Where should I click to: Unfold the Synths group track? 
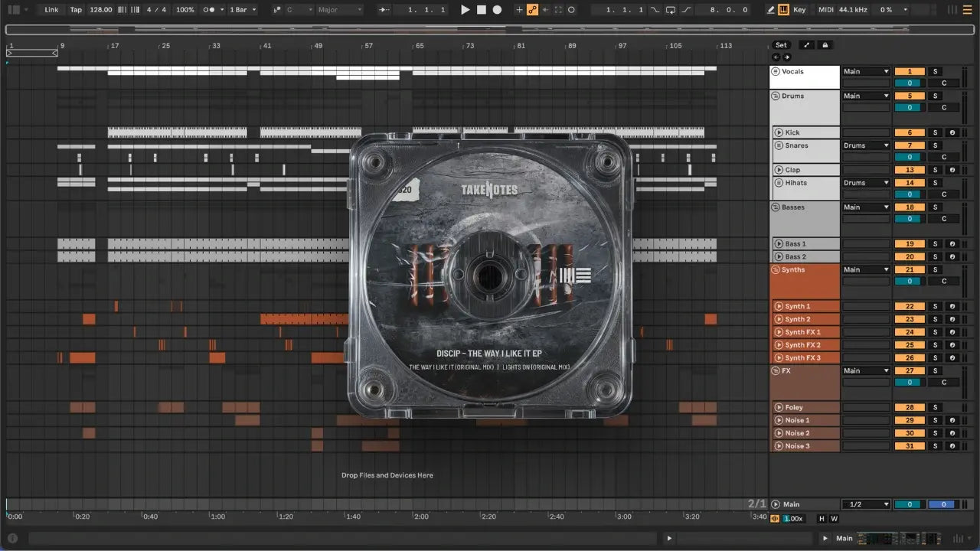click(x=776, y=269)
